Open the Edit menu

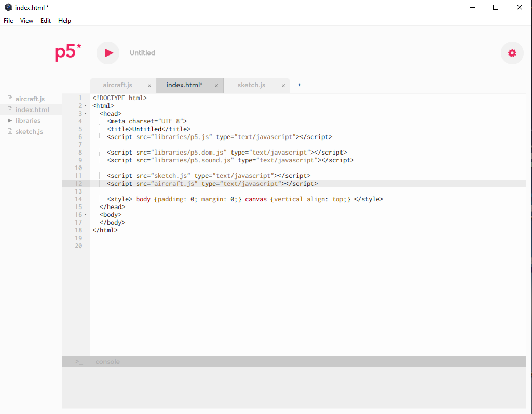click(x=46, y=21)
